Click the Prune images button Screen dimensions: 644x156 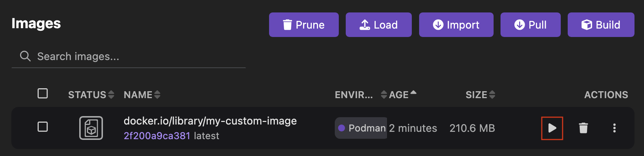point(304,25)
